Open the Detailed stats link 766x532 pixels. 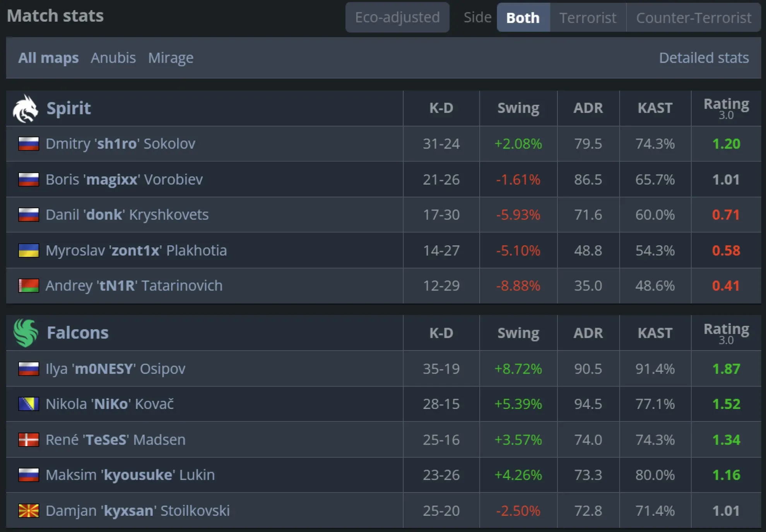click(704, 58)
